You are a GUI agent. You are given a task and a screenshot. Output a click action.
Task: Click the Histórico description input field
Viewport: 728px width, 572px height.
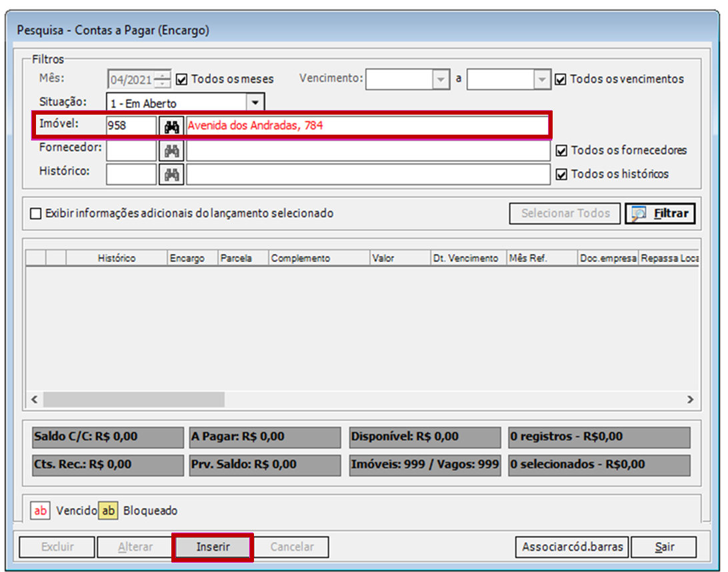(368, 175)
